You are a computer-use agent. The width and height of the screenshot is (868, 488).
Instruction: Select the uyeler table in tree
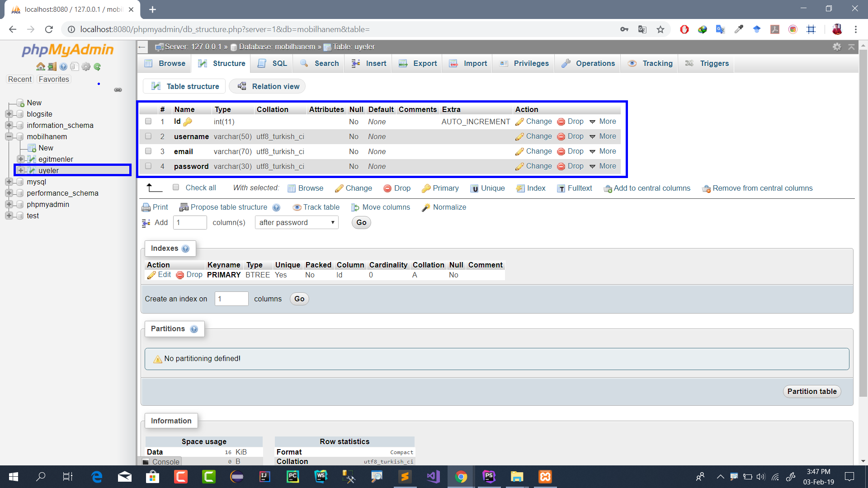48,170
